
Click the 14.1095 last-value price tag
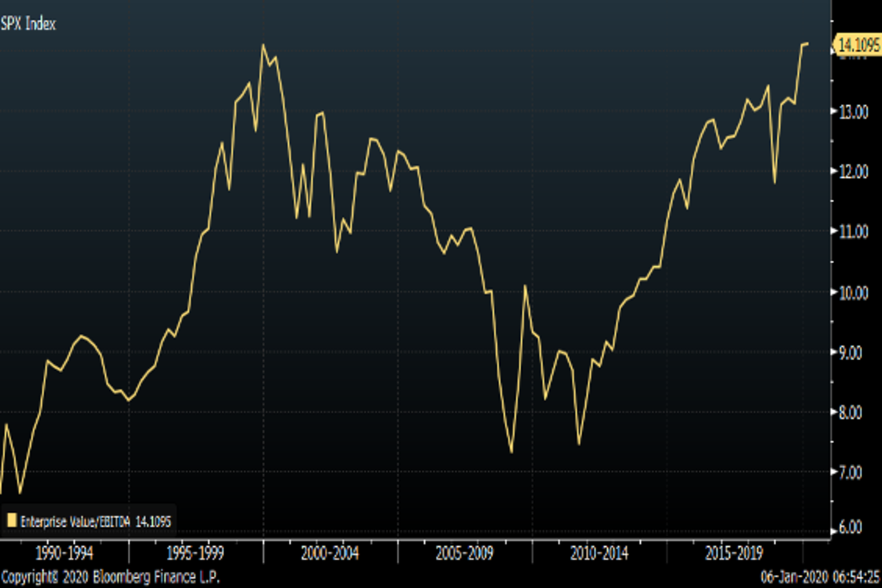[857, 45]
